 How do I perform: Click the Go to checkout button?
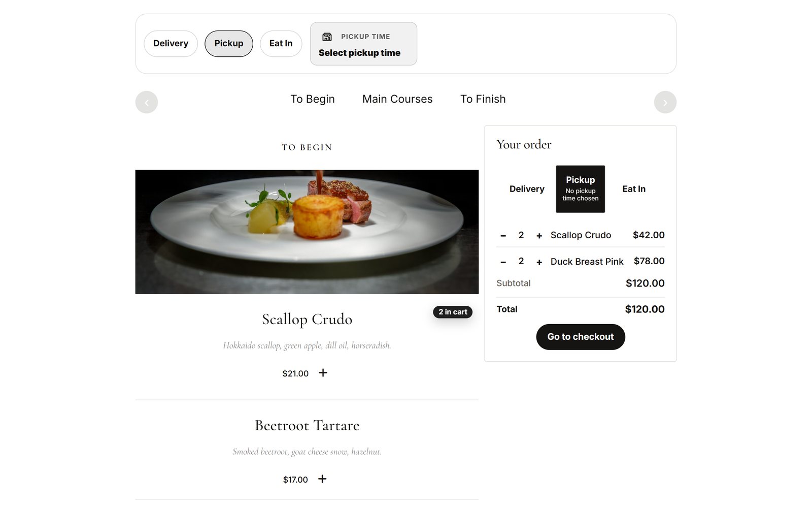pos(581,337)
